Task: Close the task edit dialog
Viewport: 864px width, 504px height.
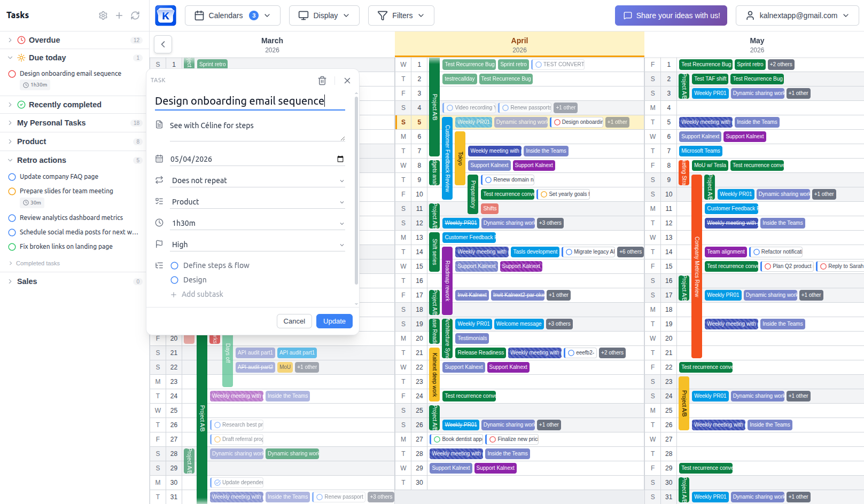Action: (347, 81)
